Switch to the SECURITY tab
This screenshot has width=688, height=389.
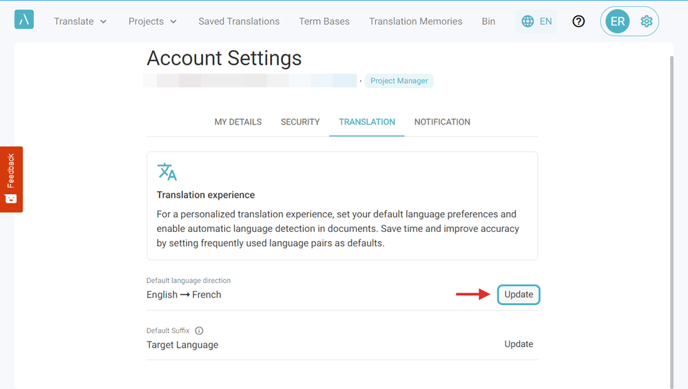(x=300, y=122)
